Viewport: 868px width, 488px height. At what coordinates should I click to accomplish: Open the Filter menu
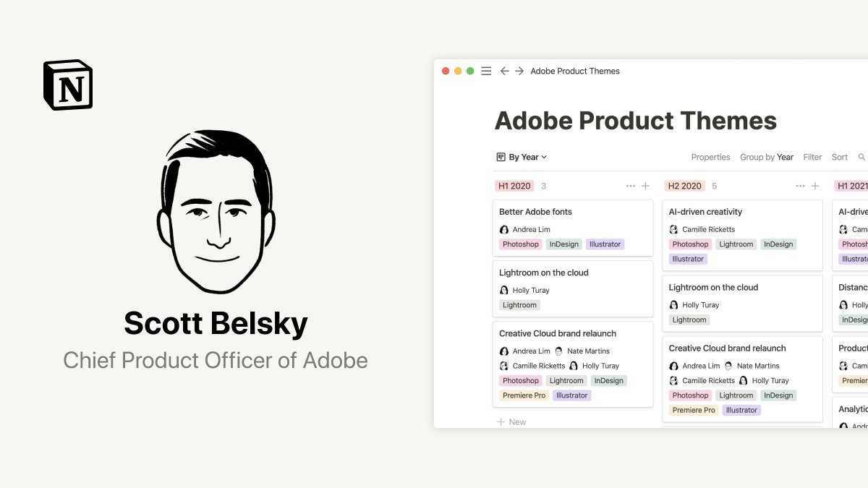click(812, 157)
